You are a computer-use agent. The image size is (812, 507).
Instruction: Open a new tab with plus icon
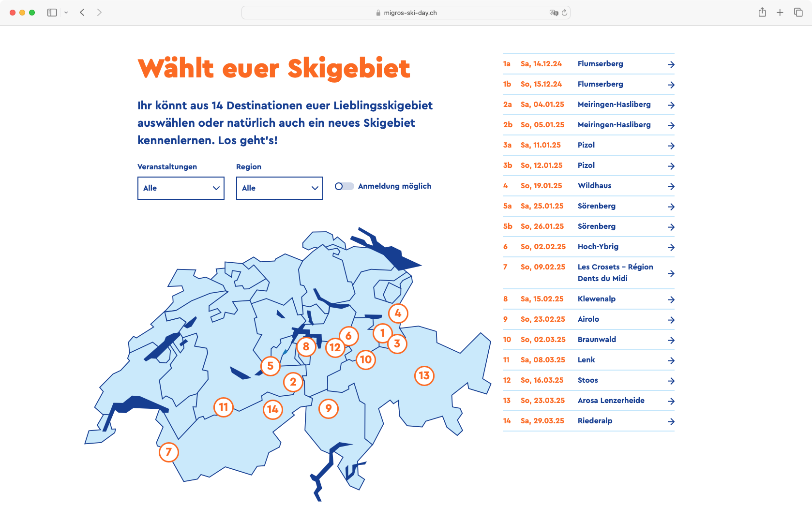click(x=780, y=13)
